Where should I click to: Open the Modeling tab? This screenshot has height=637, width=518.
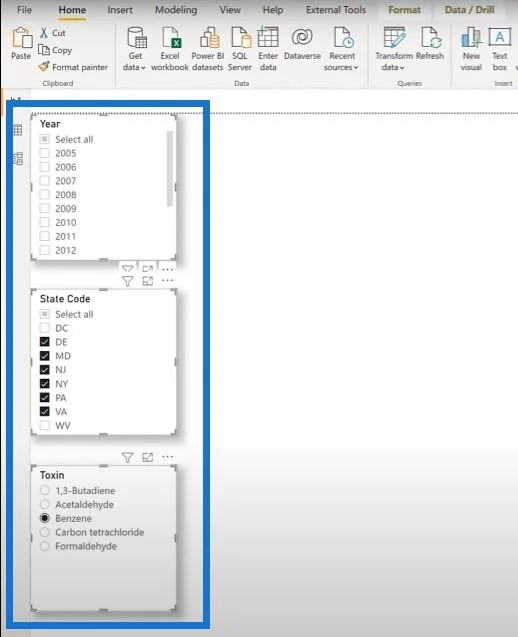point(176,10)
